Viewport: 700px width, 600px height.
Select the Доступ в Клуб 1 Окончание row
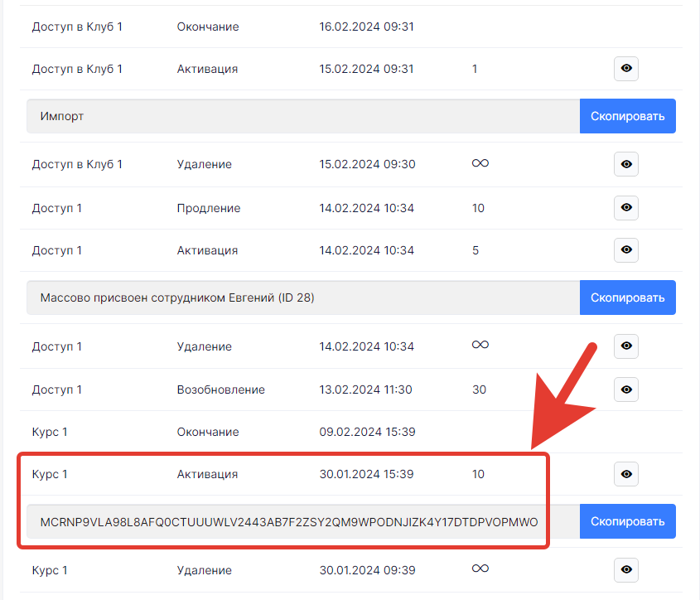[x=77, y=27]
